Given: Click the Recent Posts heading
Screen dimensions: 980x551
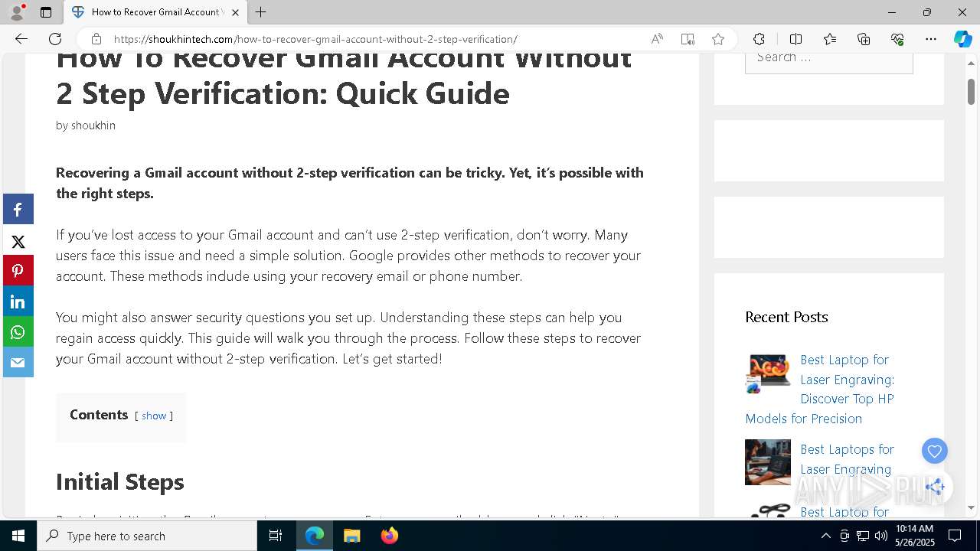Looking at the screenshot, I should (x=786, y=317).
